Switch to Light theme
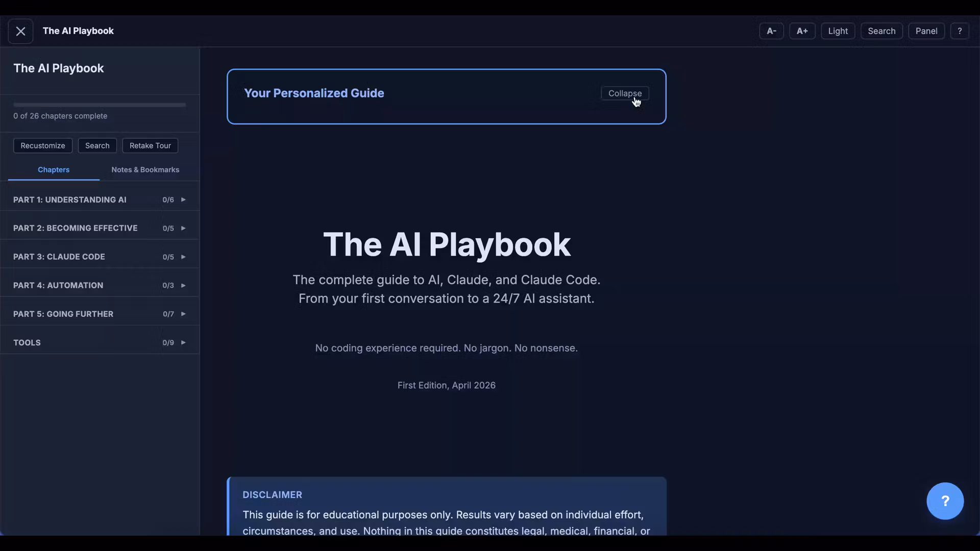The height and width of the screenshot is (551, 980). tap(838, 31)
